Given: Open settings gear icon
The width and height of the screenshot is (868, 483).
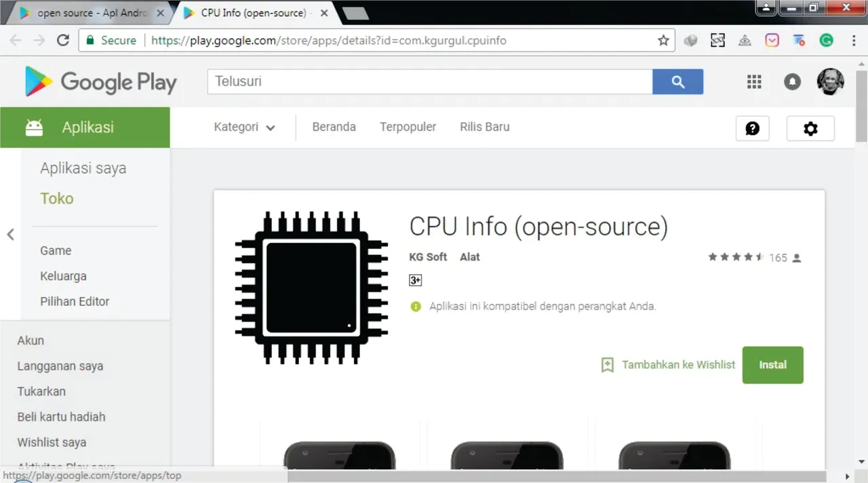Looking at the screenshot, I should click(x=810, y=128).
